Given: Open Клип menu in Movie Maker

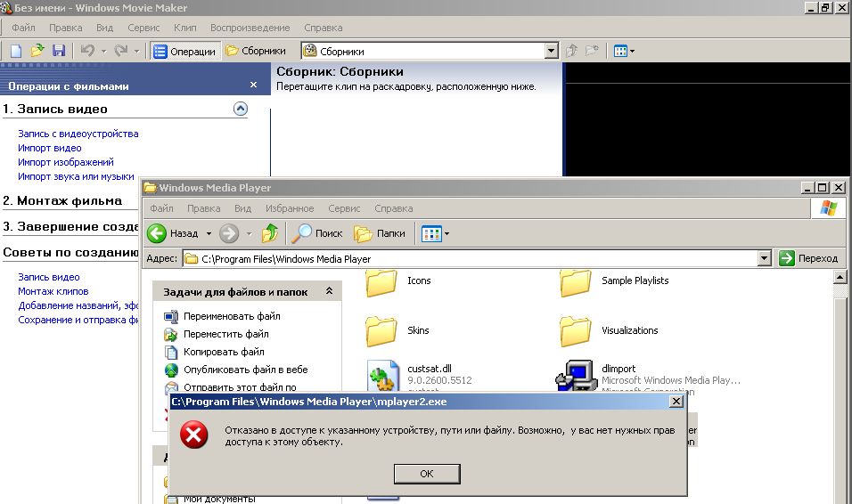Looking at the screenshot, I should point(184,28).
